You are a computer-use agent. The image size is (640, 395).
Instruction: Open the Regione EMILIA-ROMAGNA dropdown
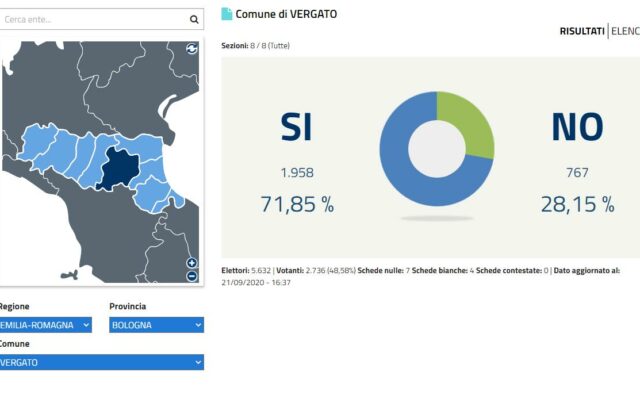(45, 325)
